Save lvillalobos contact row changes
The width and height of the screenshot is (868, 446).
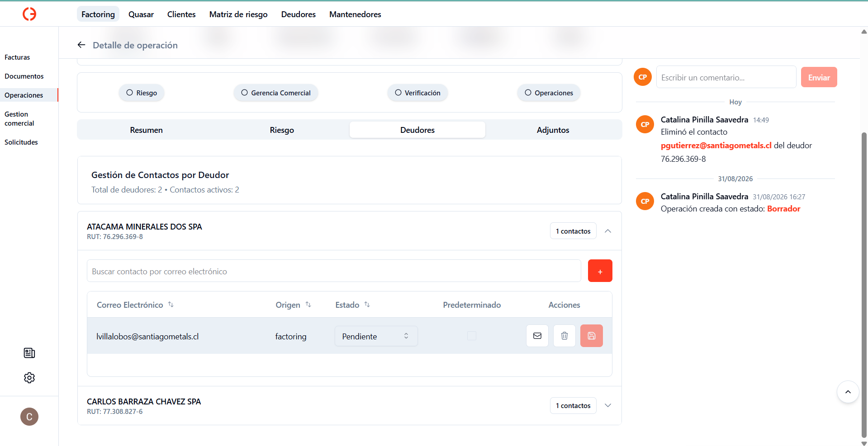pos(592,336)
